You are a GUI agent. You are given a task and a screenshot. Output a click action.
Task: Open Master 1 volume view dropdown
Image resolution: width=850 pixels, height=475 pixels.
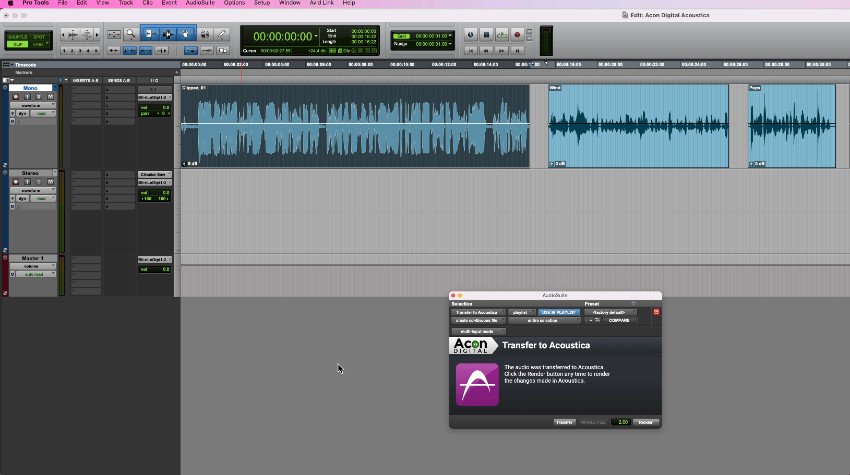coord(33,266)
